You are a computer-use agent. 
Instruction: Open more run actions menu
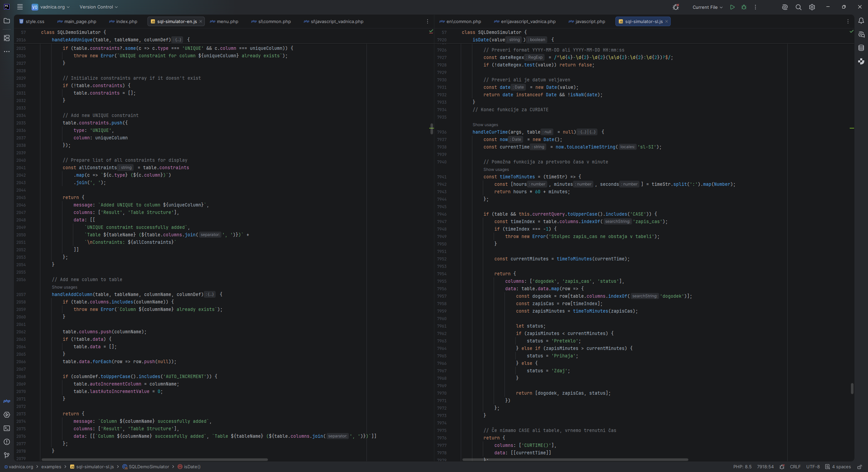coord(755,7)
